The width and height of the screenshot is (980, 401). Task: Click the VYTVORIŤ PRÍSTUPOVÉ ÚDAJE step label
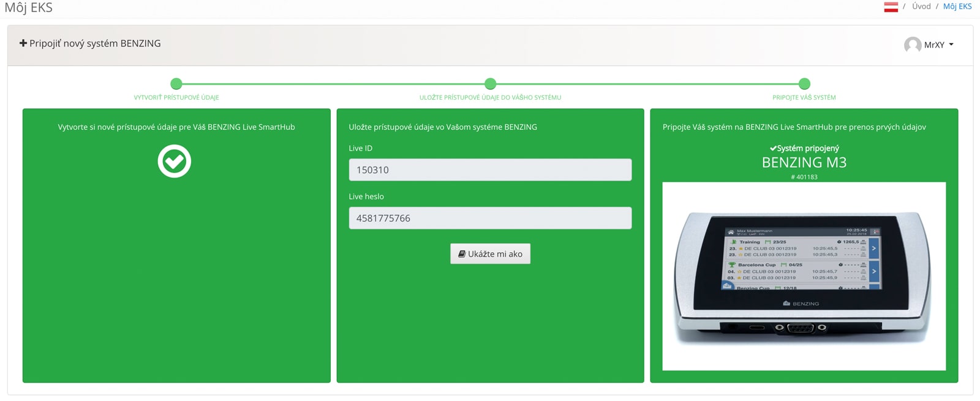(x=176, y=97)
